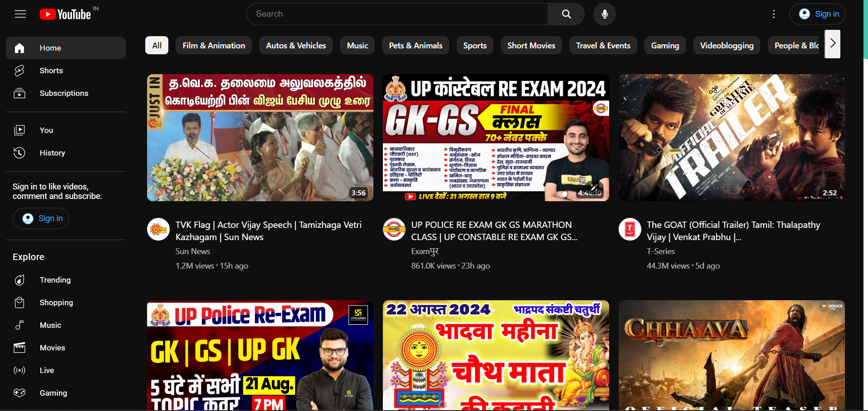868x411 pixels.
Task: Play the UP Constable GK-GS thumbnail
Action: [496, 138]
